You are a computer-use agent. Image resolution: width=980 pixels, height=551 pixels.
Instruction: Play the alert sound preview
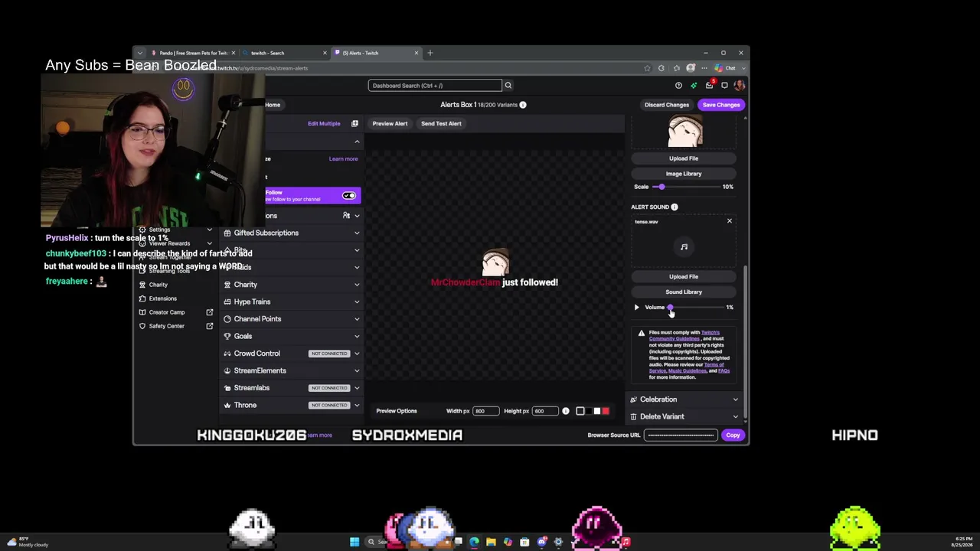(x=636, y=308)
